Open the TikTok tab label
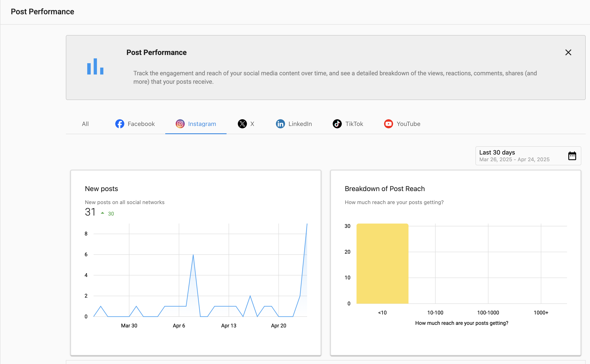Image resolution: width=590 pixels, height=364 pixels. point(354,124)
